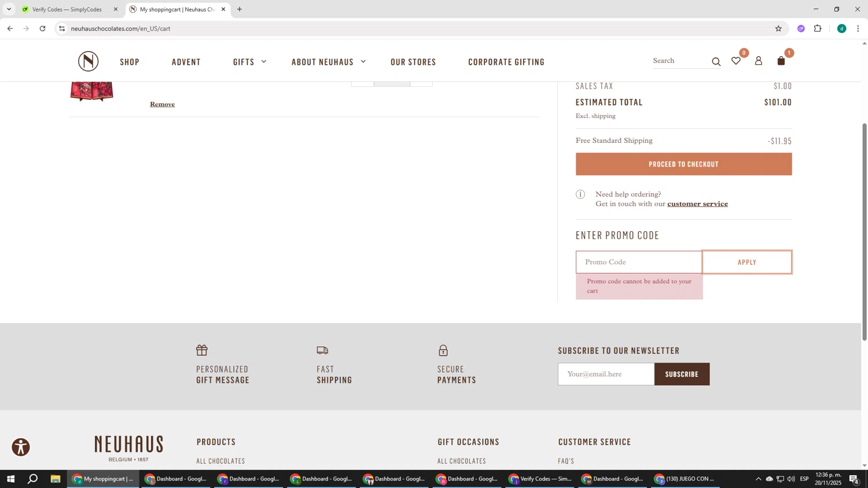Click Proceed to Checkout button
The image size is (868, 488).
click(683, 164)
